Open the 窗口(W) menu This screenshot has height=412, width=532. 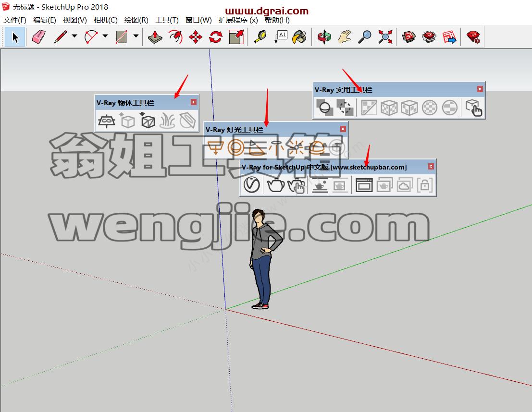(198, 20)
